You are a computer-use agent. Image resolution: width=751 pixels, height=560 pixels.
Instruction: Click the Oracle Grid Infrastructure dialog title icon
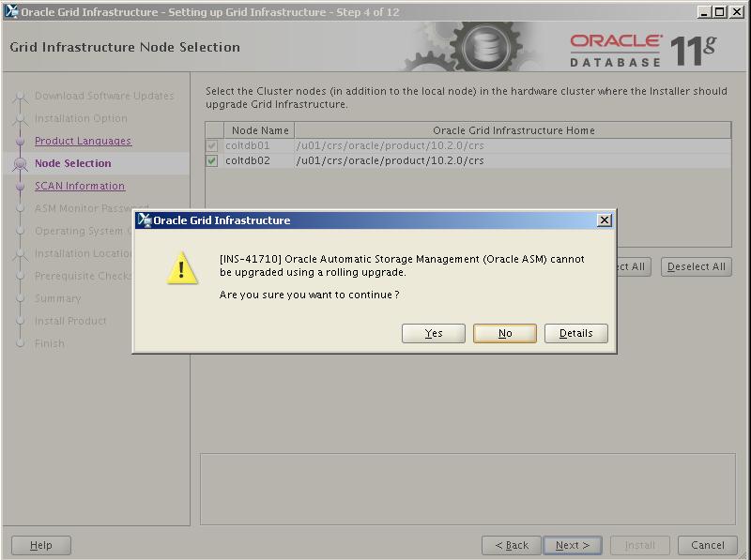(x=145, y=220)
